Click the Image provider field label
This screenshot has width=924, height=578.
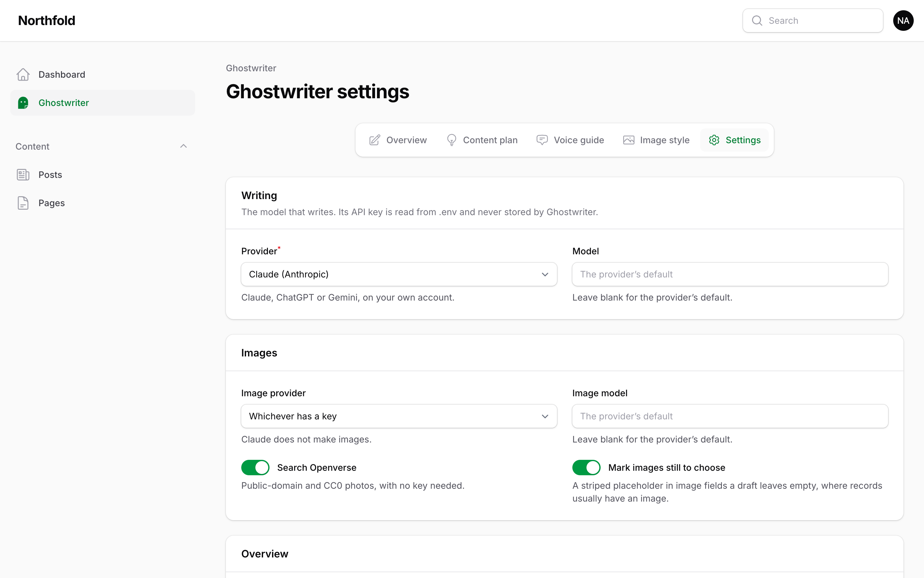coord(273,393)
